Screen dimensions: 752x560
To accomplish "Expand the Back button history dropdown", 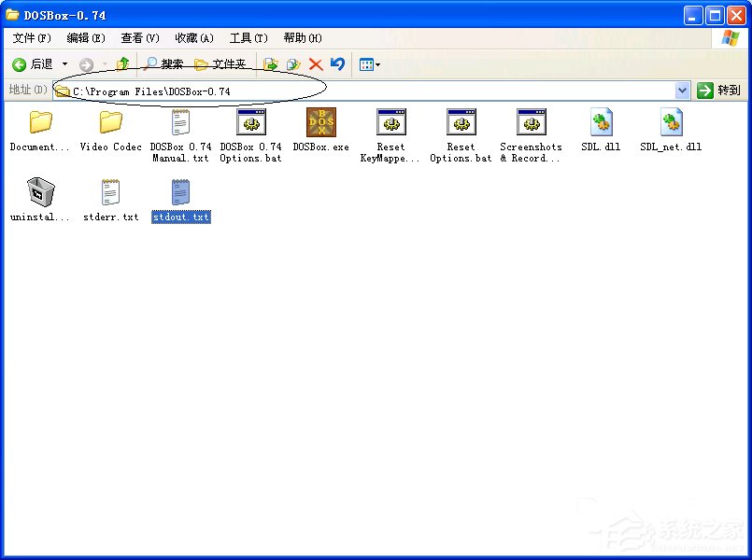I will [x=65, y=64].
